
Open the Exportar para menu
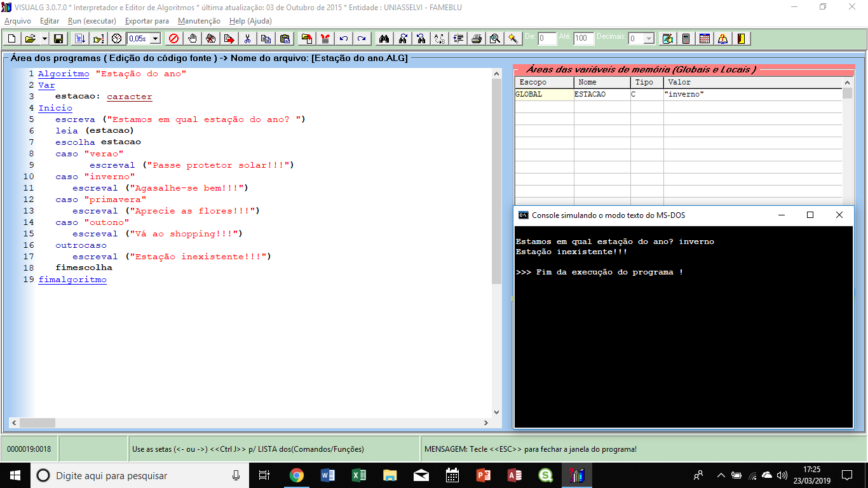tap(147, 21)
